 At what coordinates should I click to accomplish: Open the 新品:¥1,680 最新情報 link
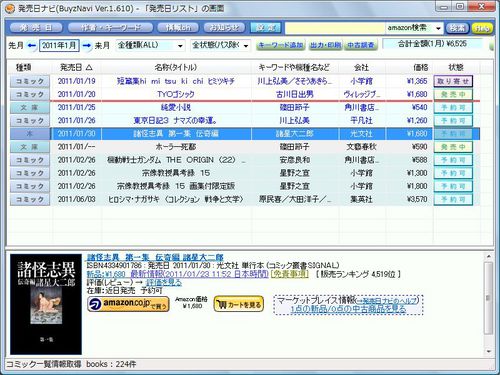[x=178, y=274]
